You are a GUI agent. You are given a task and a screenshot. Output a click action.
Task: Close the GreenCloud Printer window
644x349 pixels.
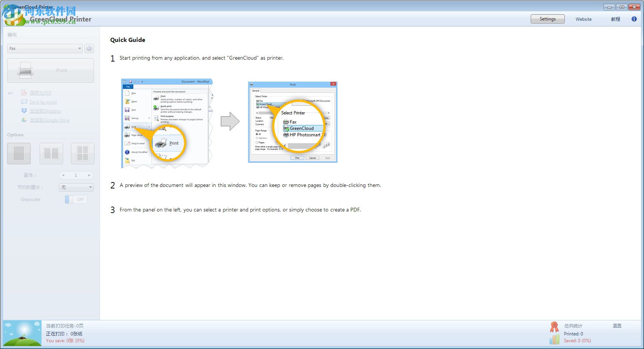tap(635, 7)
